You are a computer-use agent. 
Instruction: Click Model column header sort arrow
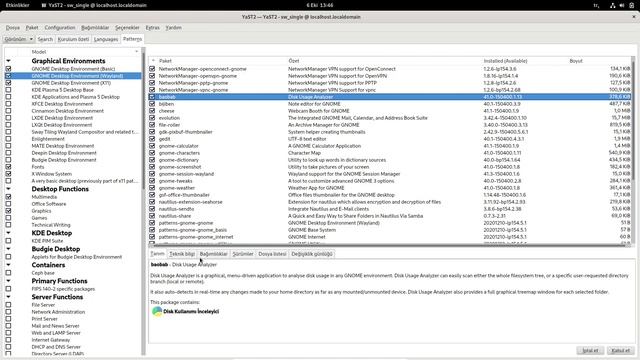pos(137,52)
